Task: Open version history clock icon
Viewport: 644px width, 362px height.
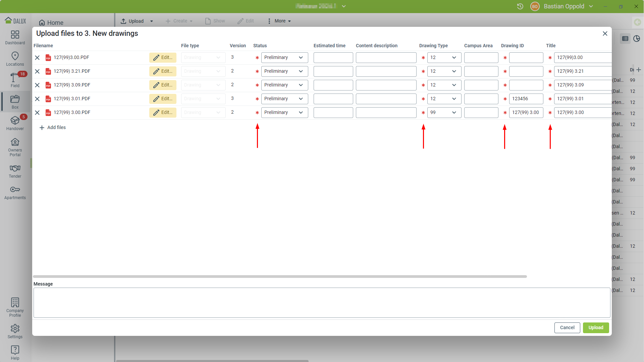Action: (520, 6)
